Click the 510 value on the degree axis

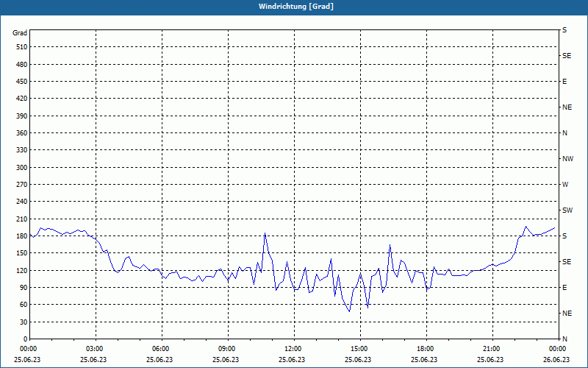click(22, 47)
